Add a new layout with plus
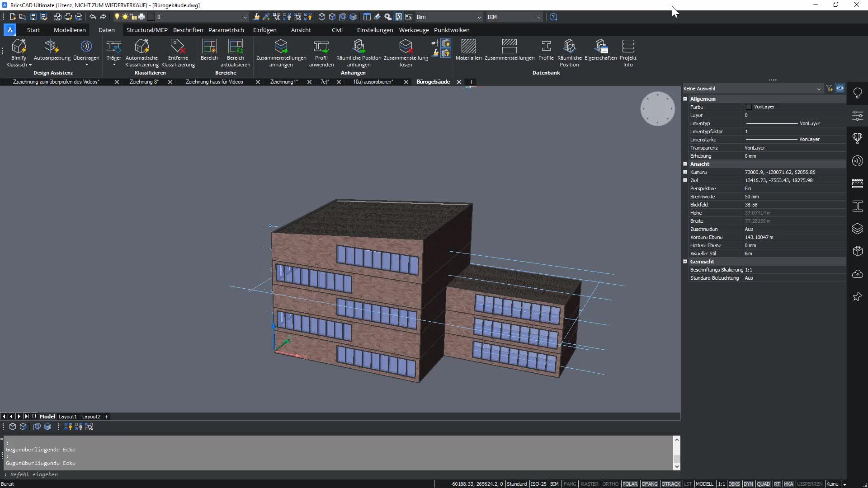Screen dimensions: 868x488 coord(106,417)
